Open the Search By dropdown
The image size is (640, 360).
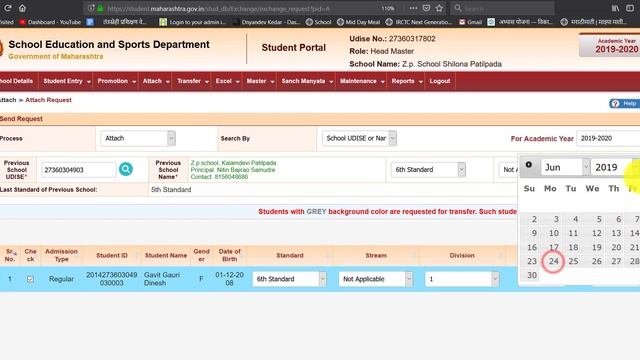[x=359, y=138]
